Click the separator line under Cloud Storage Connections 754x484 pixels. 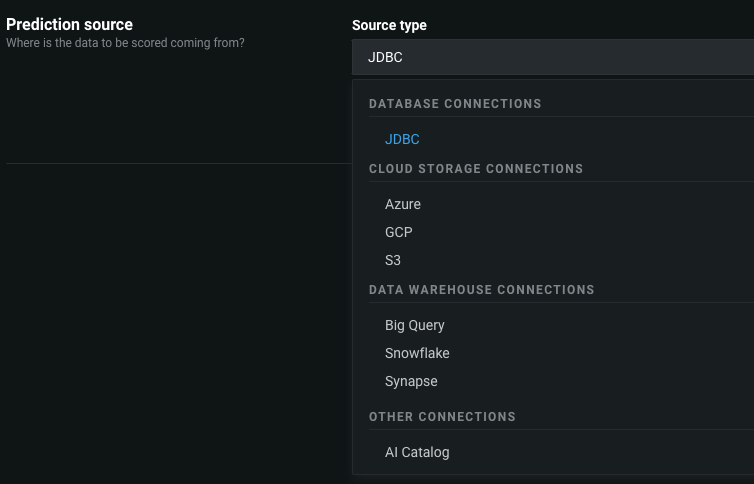(x=560, y=182)
